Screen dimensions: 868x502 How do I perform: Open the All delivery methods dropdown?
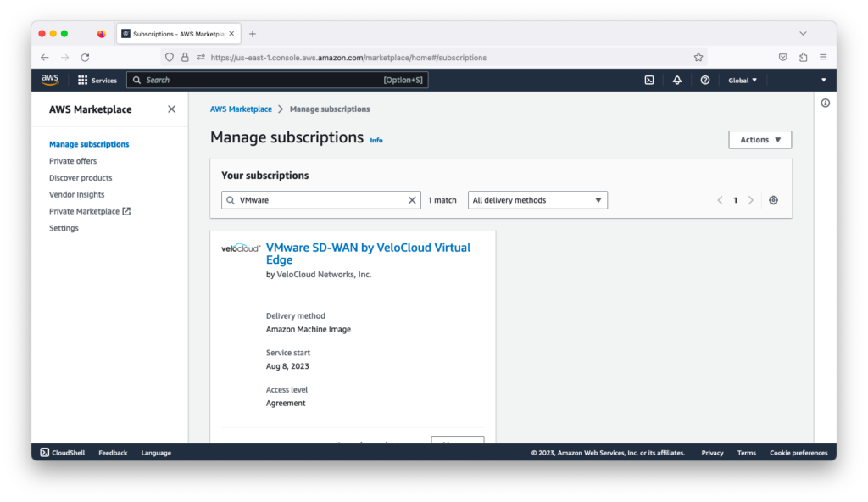point(537,200)
